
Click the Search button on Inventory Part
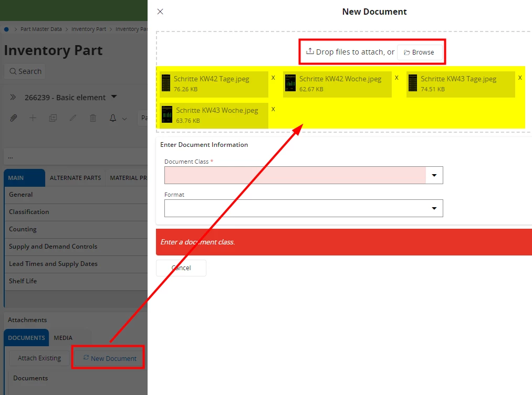point(25,71)
